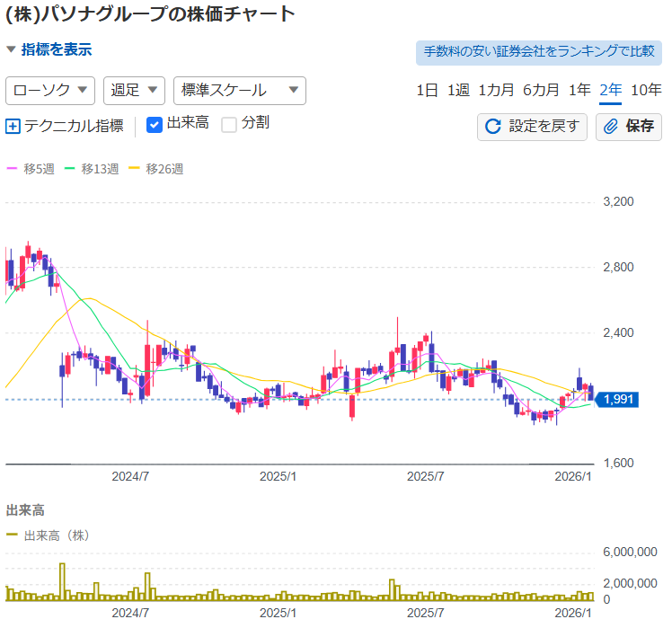This screenshot has height=628, width=672.
Task: Click the yellow 移26週 legend swatch
Action: pos(136,168)
